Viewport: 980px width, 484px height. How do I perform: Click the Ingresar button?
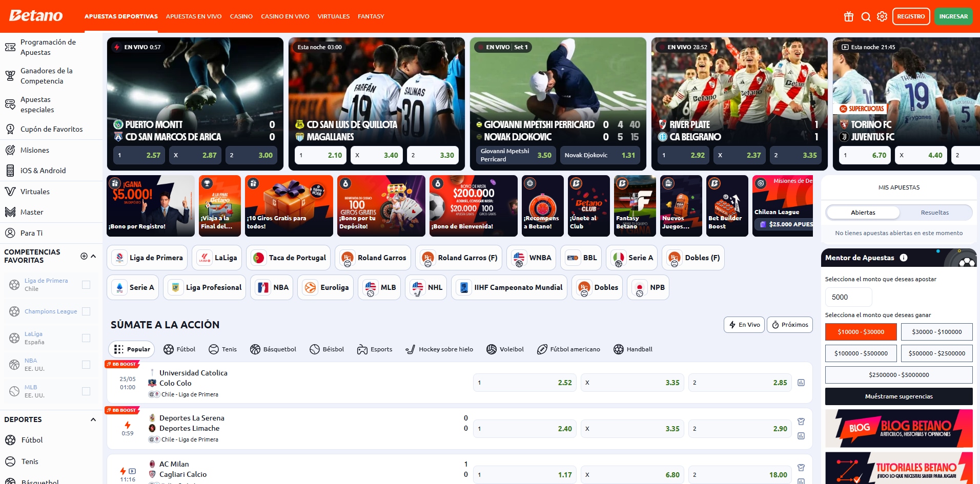(x=953, y=16)
